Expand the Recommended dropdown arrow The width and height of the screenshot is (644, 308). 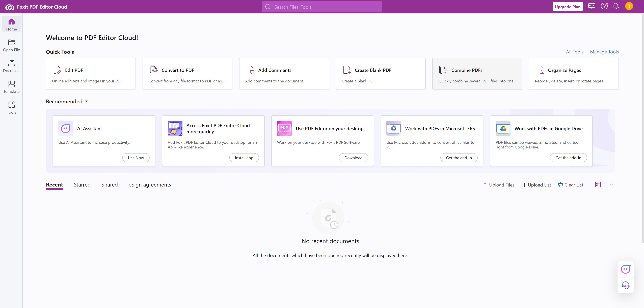[x=87, y=101]
